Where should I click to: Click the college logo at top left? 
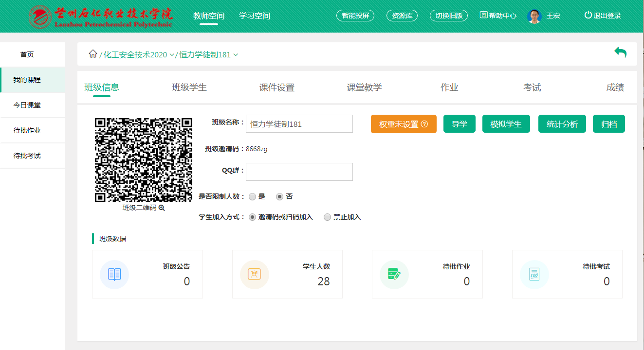click(x=101, y=16)
